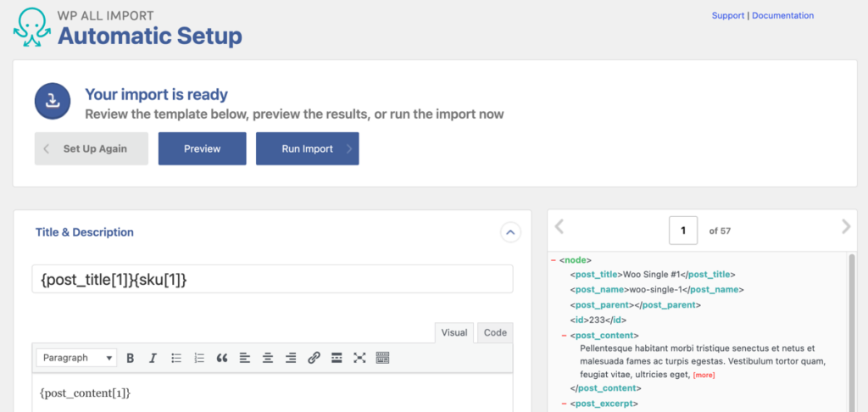Click the insert link icon
Image resolution: width=868 pixels, height=412 pixels.
[314, 358]
